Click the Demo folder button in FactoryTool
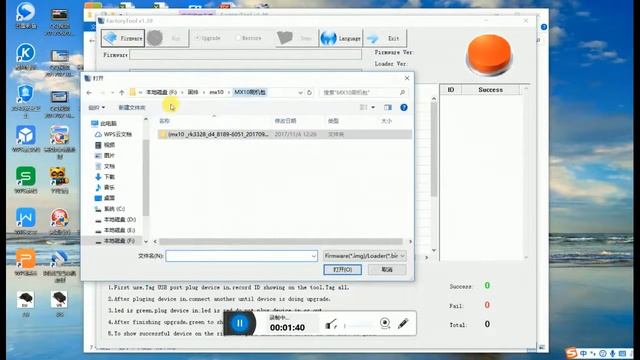Image resolution: width=640 pixels, height=360 pixels. pos(297,38)
